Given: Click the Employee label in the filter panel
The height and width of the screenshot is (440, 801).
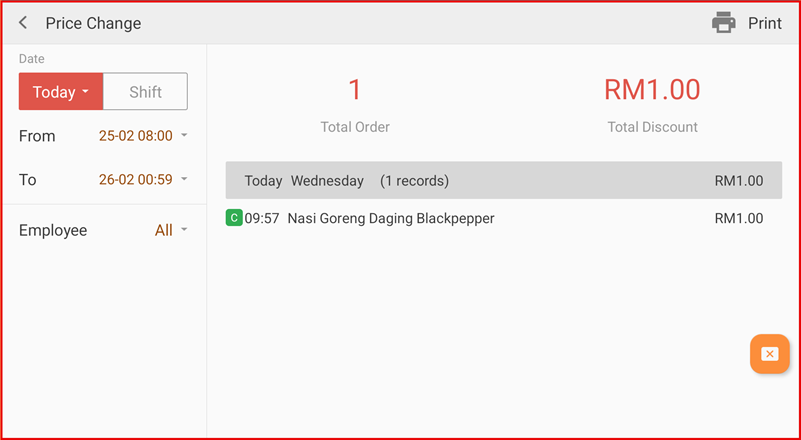Looking at the screenshot, I should (x=53, y=230).
